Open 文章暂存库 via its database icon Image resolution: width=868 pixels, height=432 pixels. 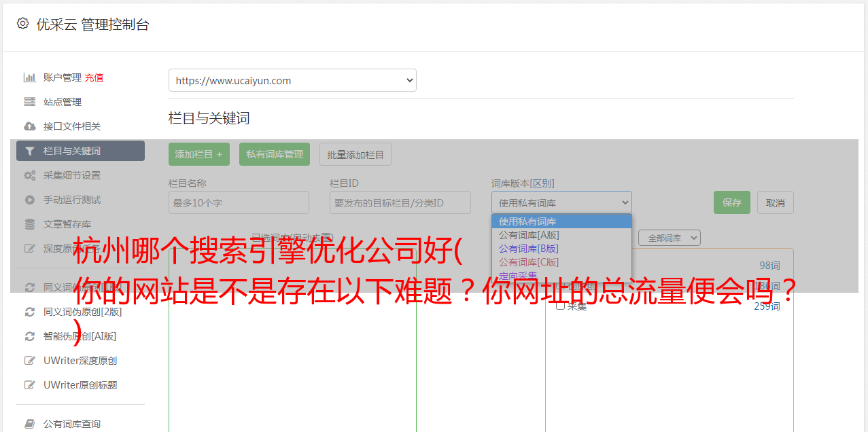click(x=30, y=224)
